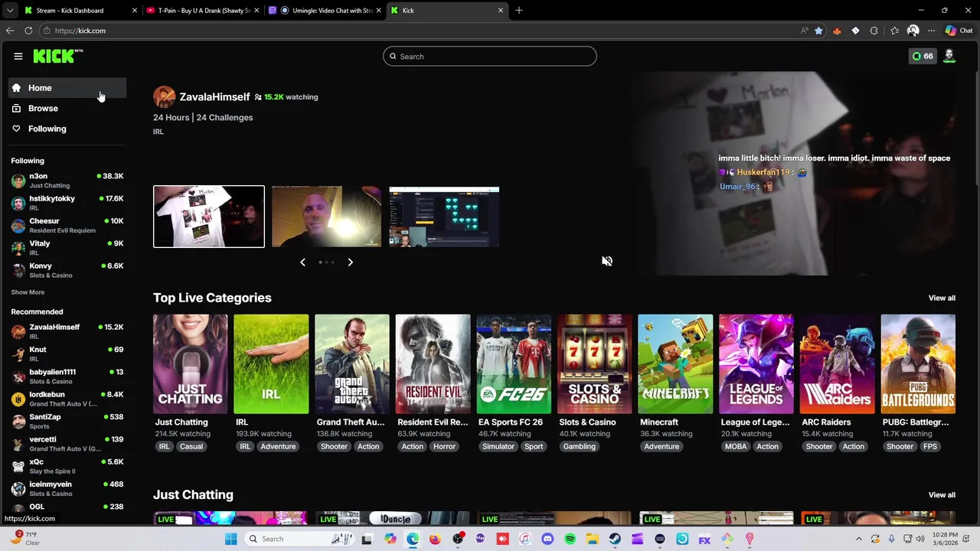This screenshot has height=551, width=980.
Task: Open MetaMask fox extension
Action: pos(837,31)
